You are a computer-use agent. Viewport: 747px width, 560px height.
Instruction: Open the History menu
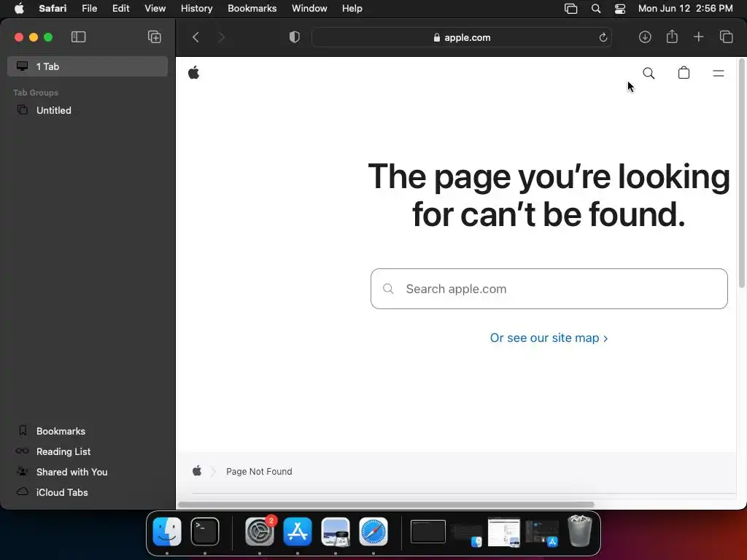(196, 8)
